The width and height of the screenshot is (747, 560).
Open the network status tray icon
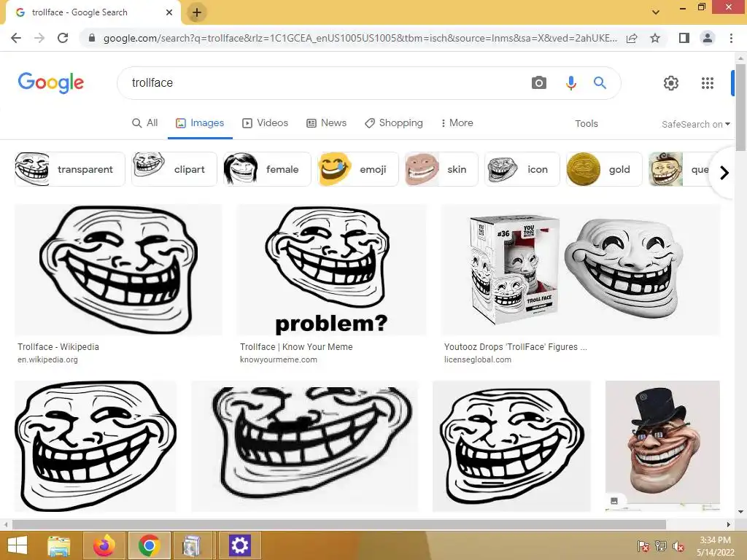coord(661,546)
